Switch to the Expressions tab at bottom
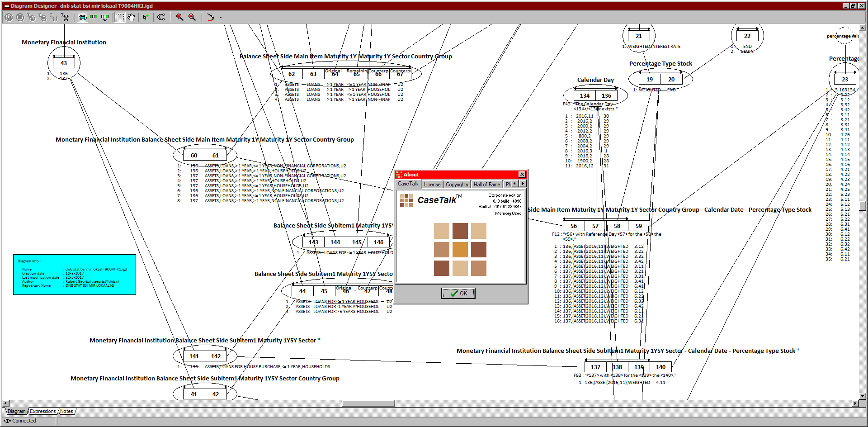 [x=43, y=412]
